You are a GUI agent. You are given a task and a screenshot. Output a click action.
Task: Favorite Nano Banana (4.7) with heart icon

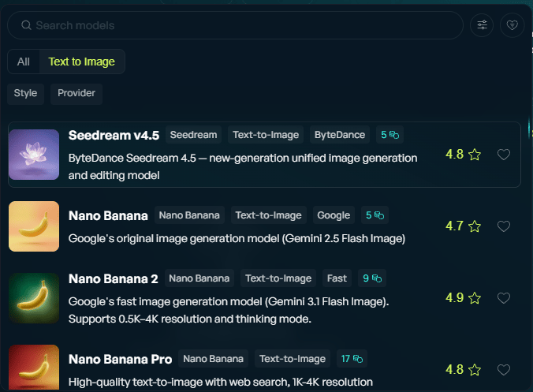click(504, 226)
